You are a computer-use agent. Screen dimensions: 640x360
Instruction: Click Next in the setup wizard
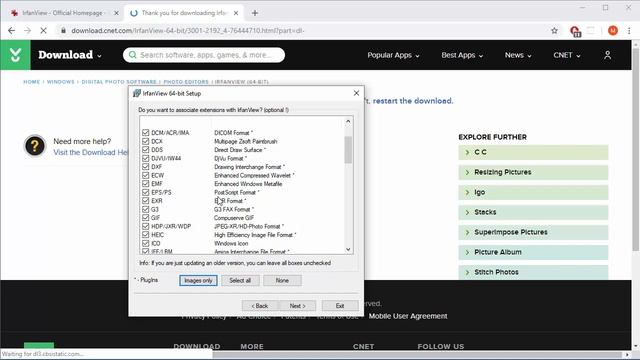tap(298, 306)
